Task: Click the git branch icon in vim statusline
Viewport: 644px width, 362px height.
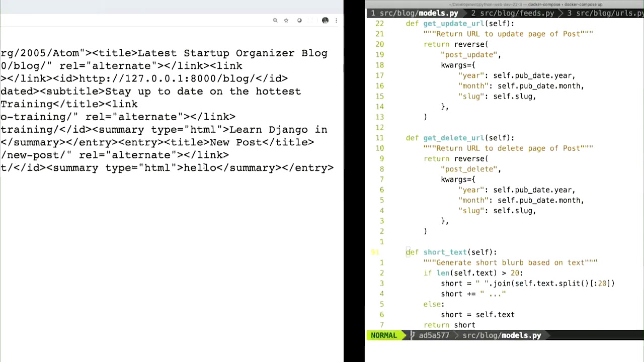Action: [x=413, y=335]
